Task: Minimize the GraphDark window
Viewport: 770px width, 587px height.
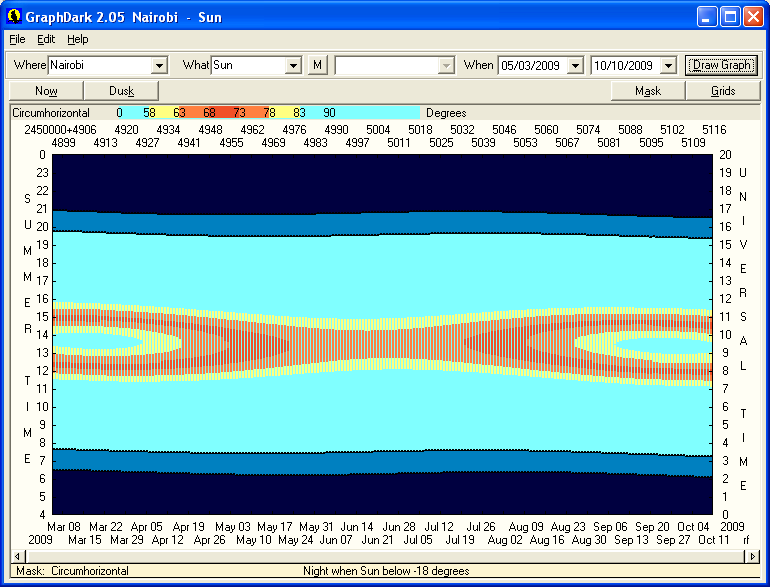Action: (x=707, y=17)
